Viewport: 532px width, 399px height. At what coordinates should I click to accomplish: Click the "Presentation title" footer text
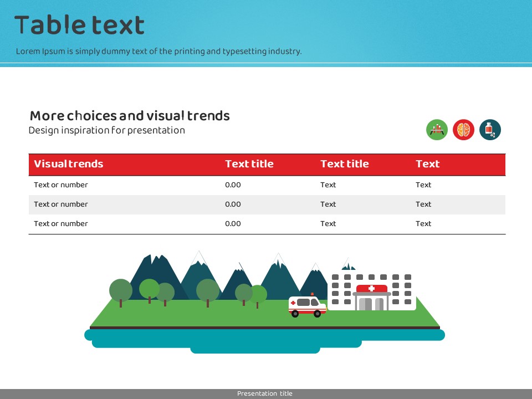tap(264, 394)
